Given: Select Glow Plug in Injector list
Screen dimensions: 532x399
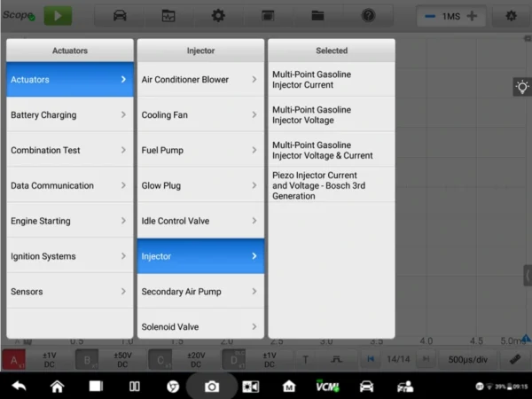Looking at the screenshot, I should tap(200, 186).
